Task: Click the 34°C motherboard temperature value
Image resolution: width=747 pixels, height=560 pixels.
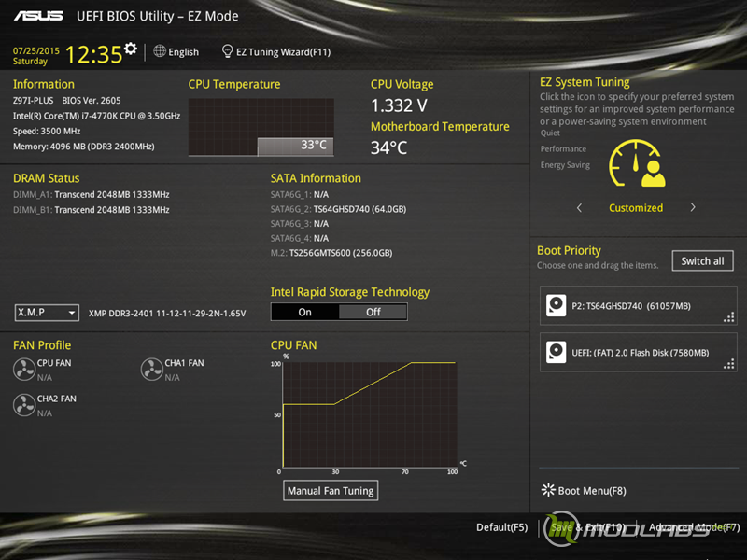Action: [x=389, y=147]
